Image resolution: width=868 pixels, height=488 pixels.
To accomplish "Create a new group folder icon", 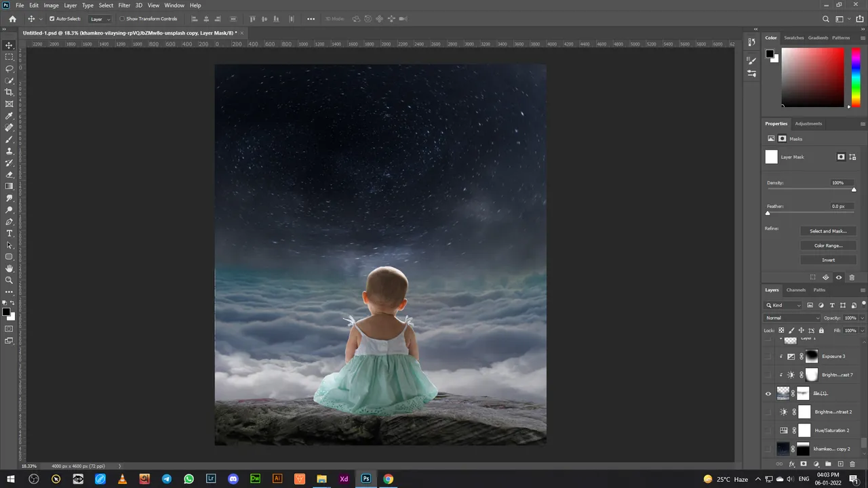I will click(828, 464).
